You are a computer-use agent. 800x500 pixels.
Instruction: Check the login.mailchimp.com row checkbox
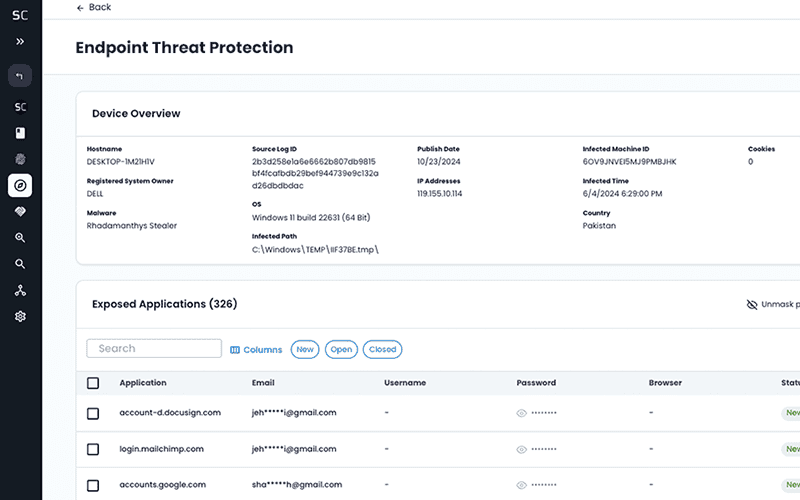point(93,449)
